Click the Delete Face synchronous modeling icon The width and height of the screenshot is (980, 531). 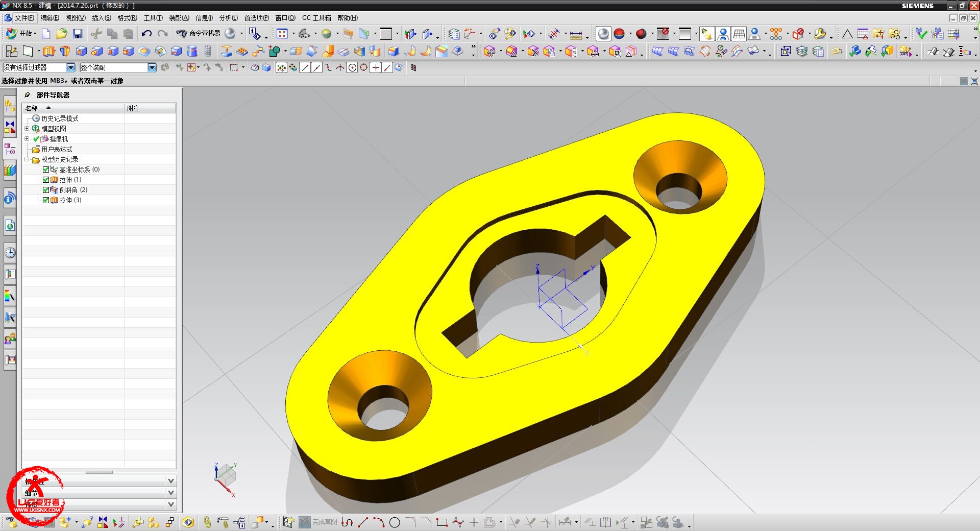coord(533,51)
